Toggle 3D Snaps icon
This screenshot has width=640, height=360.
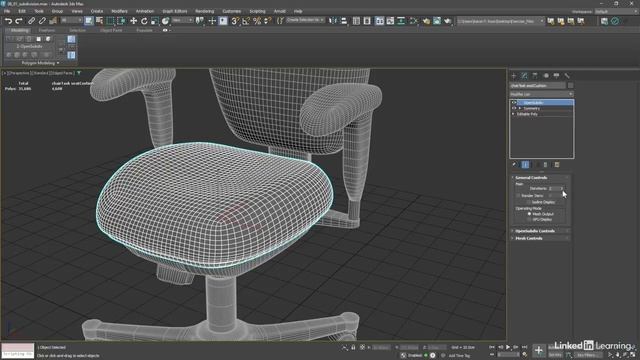(x=235, y=21)
